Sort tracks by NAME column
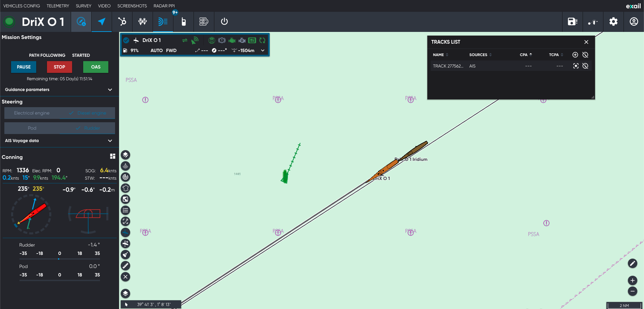The height and width of the screenshot is (309, 644). point(440,55)
